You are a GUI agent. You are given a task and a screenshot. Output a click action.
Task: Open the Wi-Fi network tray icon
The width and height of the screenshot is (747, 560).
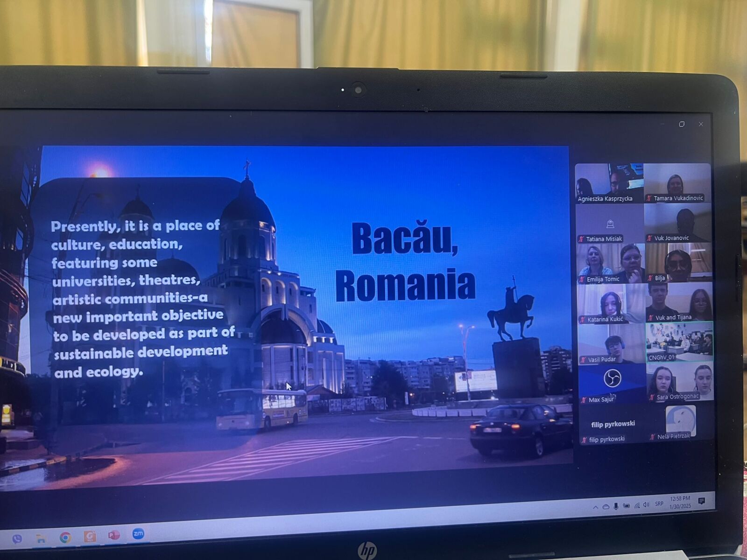pos(637,505)
